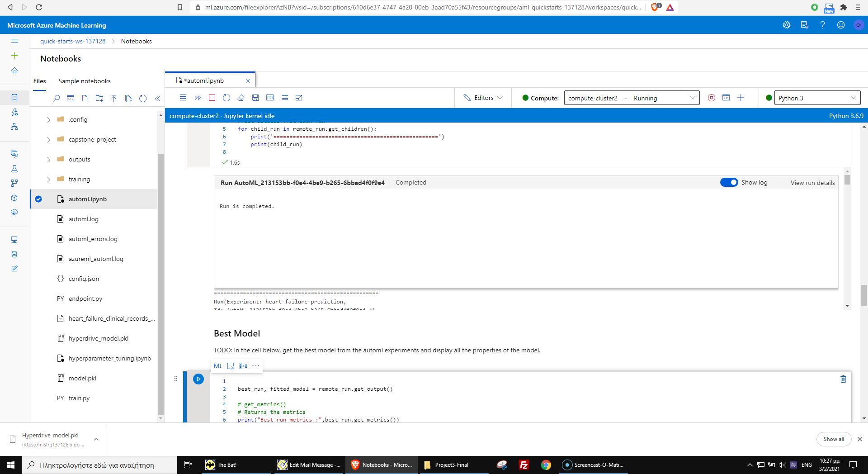Save the notebook with the disk icon
The width and height of the screenshot is (868, 474).
click(x=255, y=98)
